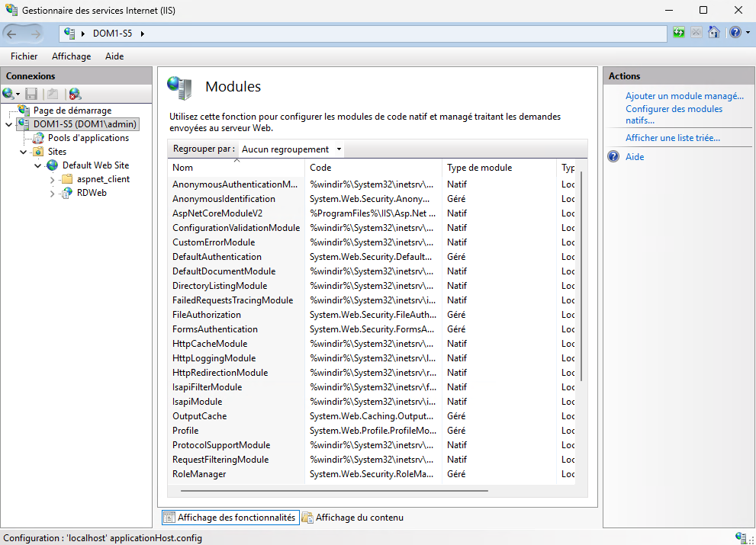
Task: Click the green refresh page icon
Action: (679, 33)
